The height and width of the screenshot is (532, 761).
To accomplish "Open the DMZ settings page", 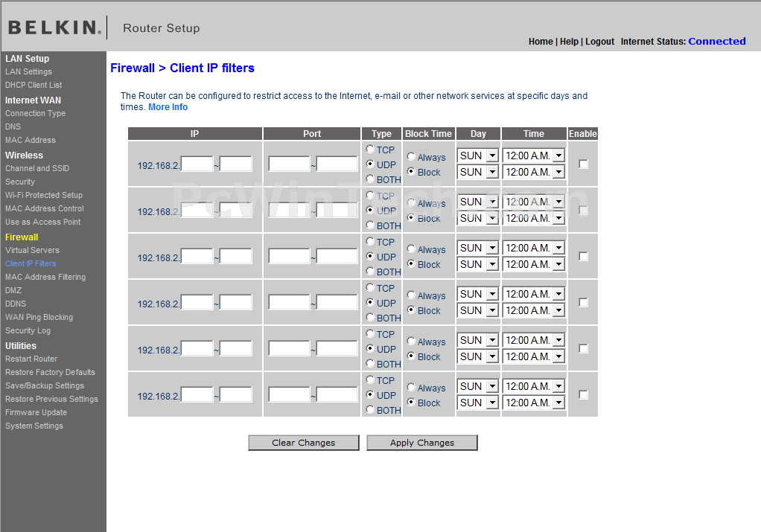I will (x=13, y=290).
